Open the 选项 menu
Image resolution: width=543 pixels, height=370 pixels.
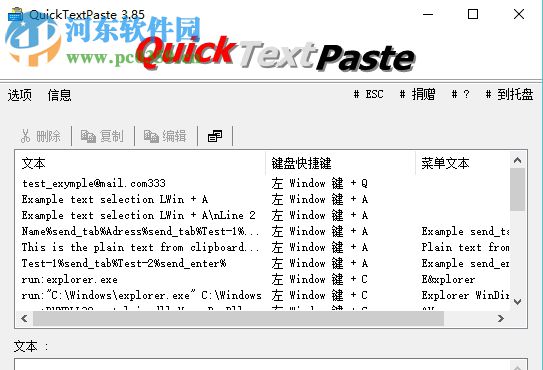(x=20, y=95)
